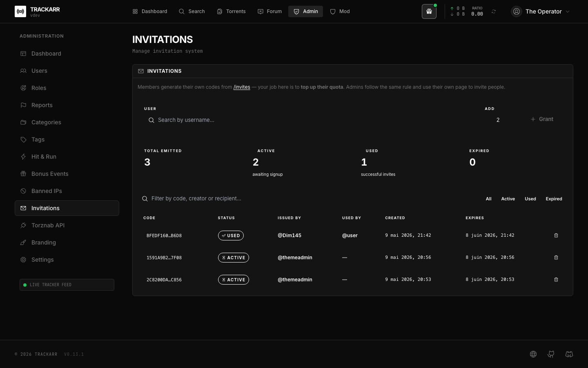This screenshot has height=368, width=588.
Task: Open Settings admin page
Action: coord(67,260)
